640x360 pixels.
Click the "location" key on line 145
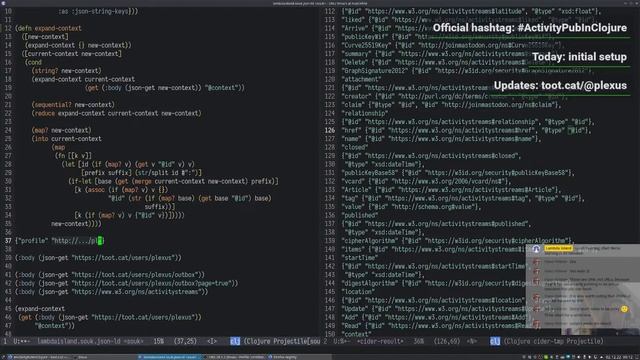click(x=358, y=292)
